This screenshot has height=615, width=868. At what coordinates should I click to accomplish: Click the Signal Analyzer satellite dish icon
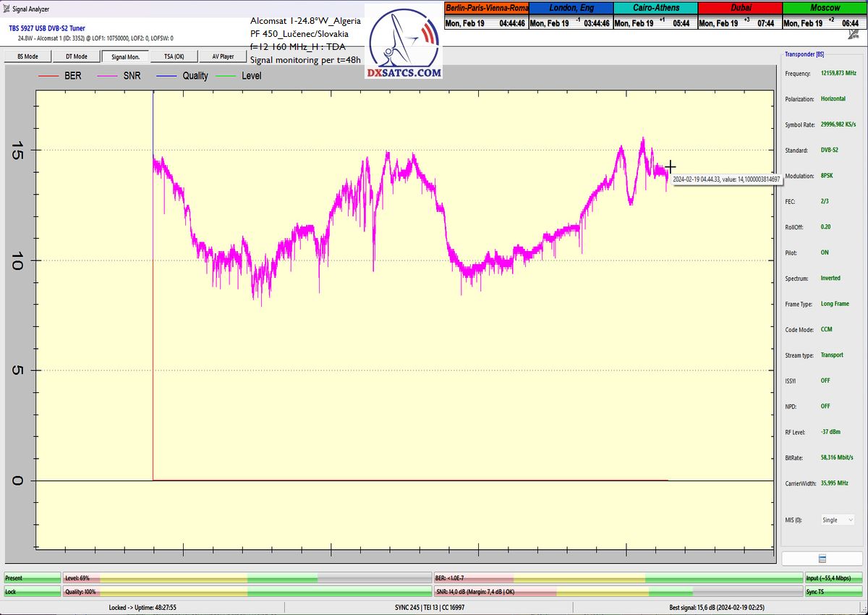tap(7, 9)
